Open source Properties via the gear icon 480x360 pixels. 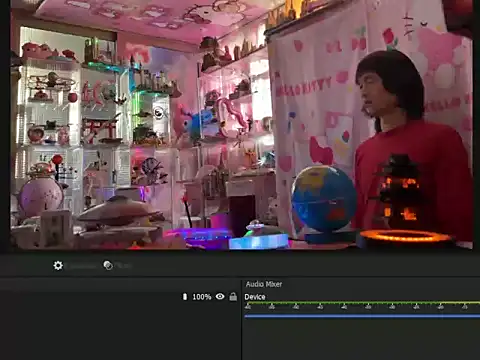click(x=58, y=266)
